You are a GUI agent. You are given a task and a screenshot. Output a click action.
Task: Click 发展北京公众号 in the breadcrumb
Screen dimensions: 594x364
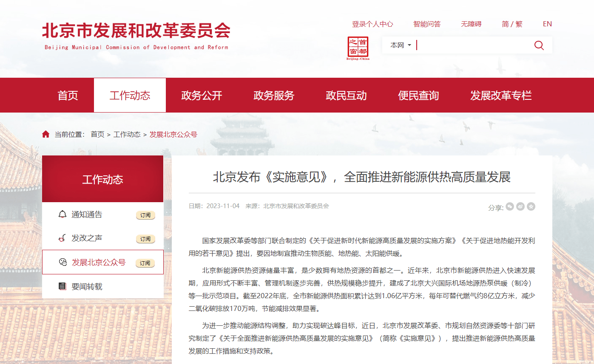click(173, 134)
